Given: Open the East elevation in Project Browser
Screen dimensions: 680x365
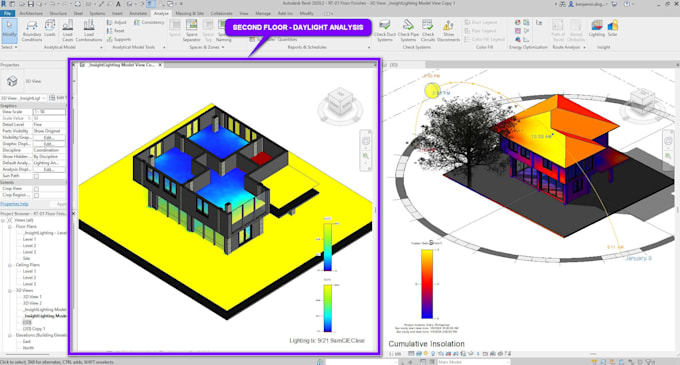Looking at the screenshot, I should [26, 342].
